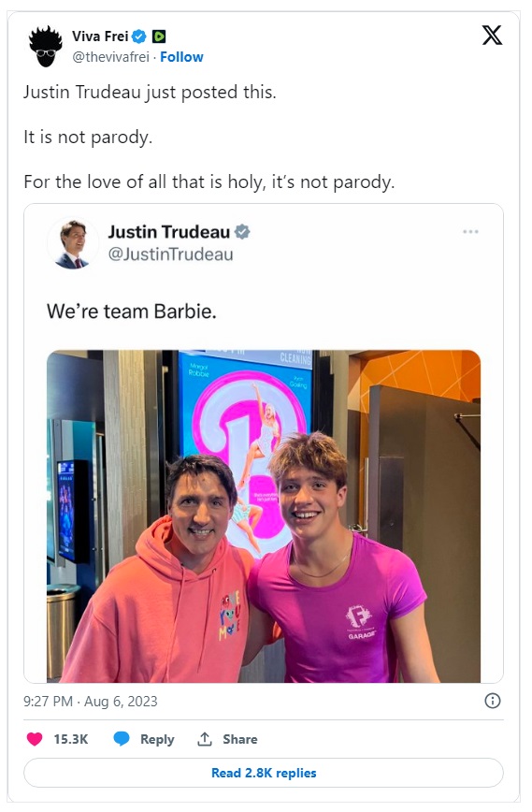This screenshot has width=532, height=812.
Task: Click the Reply text label
Action: (x=157, y=739)
